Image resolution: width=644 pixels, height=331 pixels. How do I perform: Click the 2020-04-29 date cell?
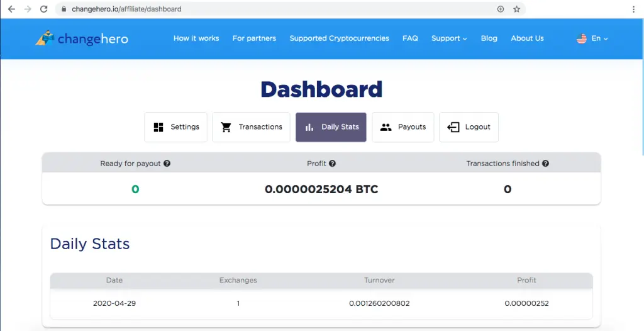pyautogui.click(x=114, y=303)
